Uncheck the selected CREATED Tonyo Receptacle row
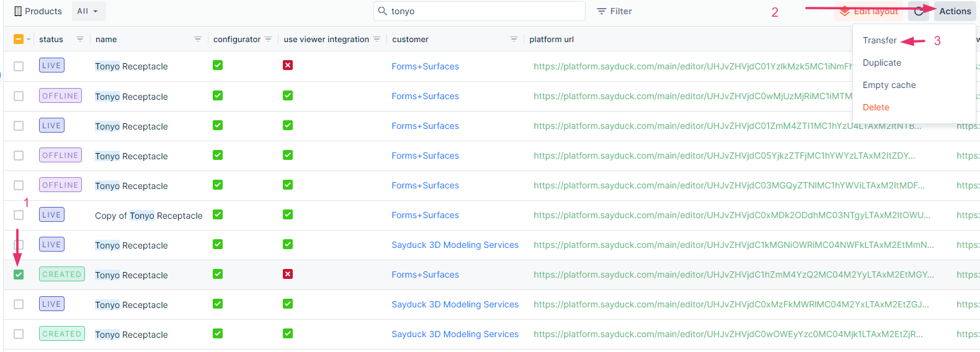 (19, 275)
